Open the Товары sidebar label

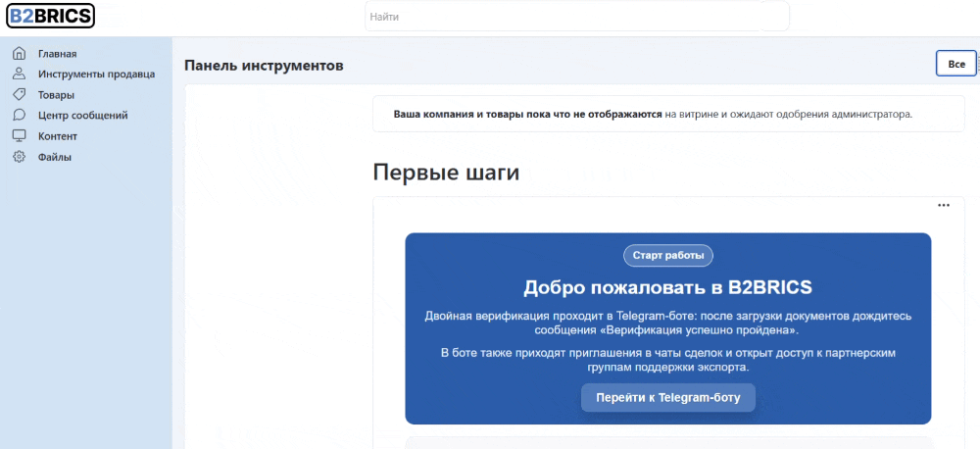56,95
